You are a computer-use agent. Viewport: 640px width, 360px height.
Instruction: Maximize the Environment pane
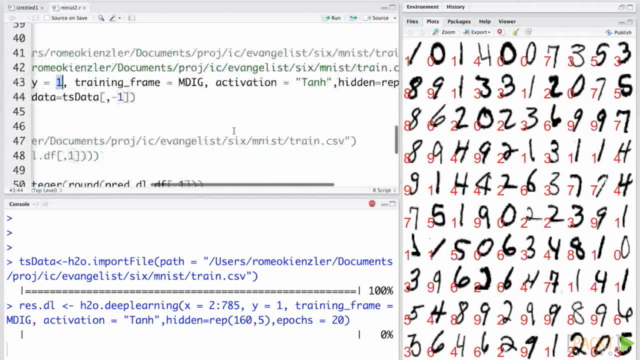point(630,7)
